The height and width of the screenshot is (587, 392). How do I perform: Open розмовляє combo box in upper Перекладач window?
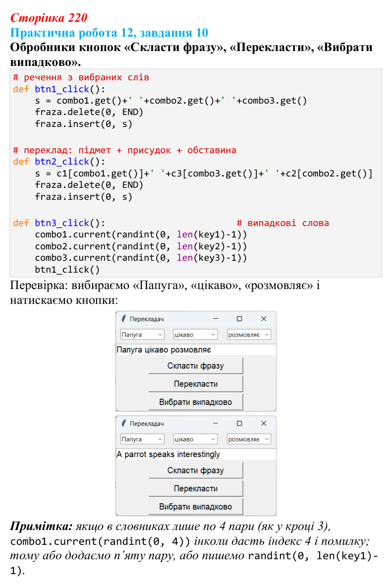pos(249,335)
